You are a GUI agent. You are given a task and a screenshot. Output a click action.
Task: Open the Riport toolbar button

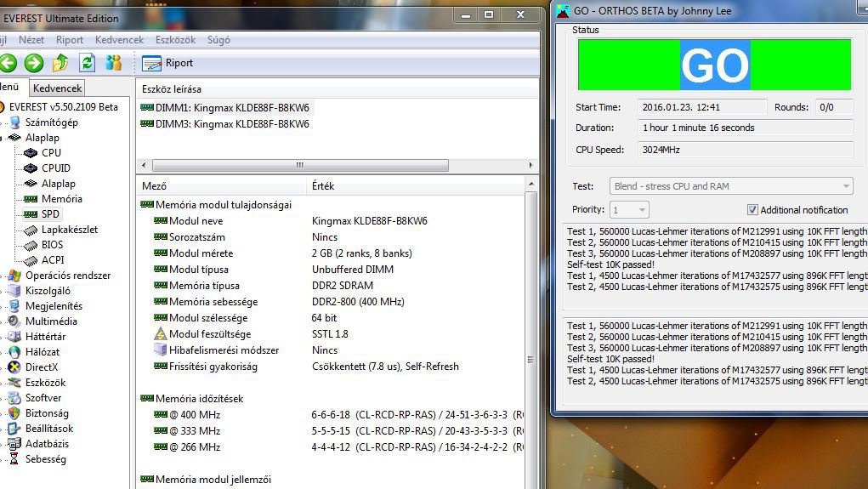[x=167, y=63]
